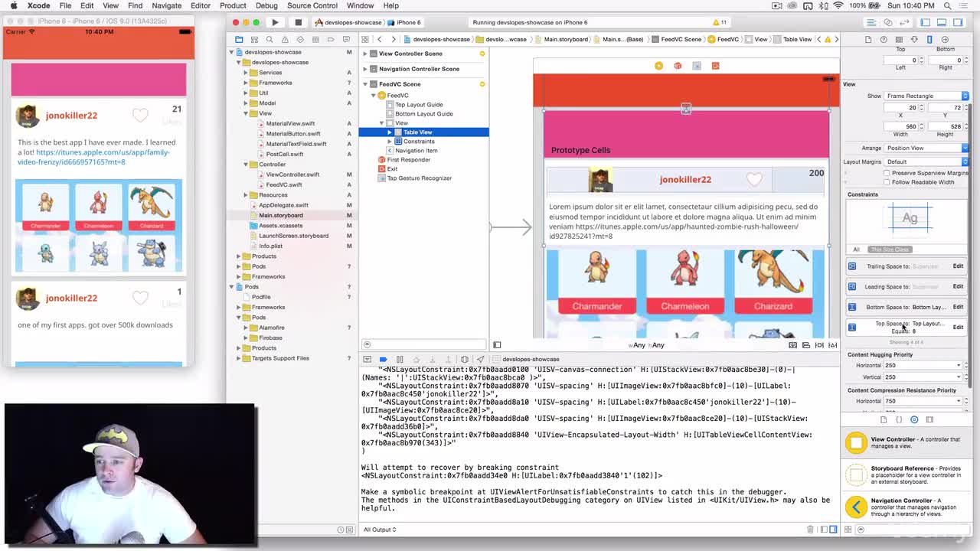Open the Quick Help inspector tab
The height and width of the screenshot is (551, 980).
[883, 39]
